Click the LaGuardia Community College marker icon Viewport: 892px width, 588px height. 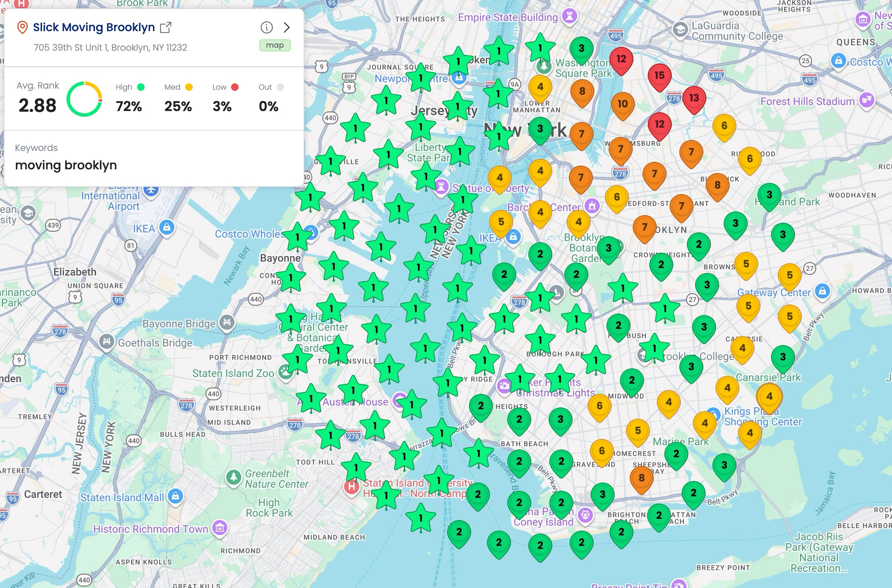[x=680, y=30]
